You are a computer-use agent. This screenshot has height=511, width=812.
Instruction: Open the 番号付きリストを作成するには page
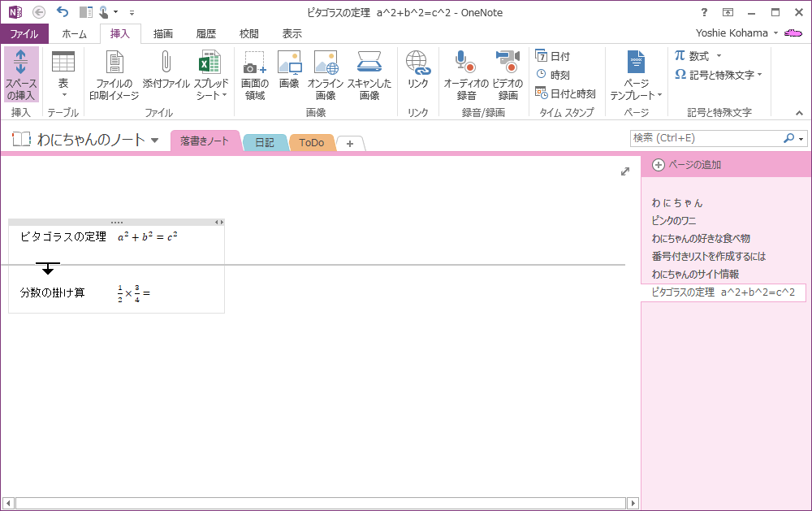(x=708, y=256)
